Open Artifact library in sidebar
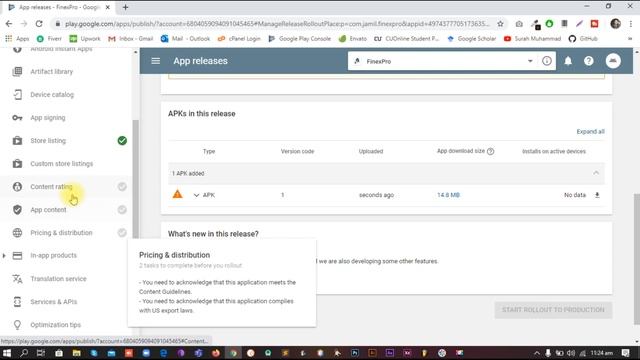640x360 pixels. 51,71
